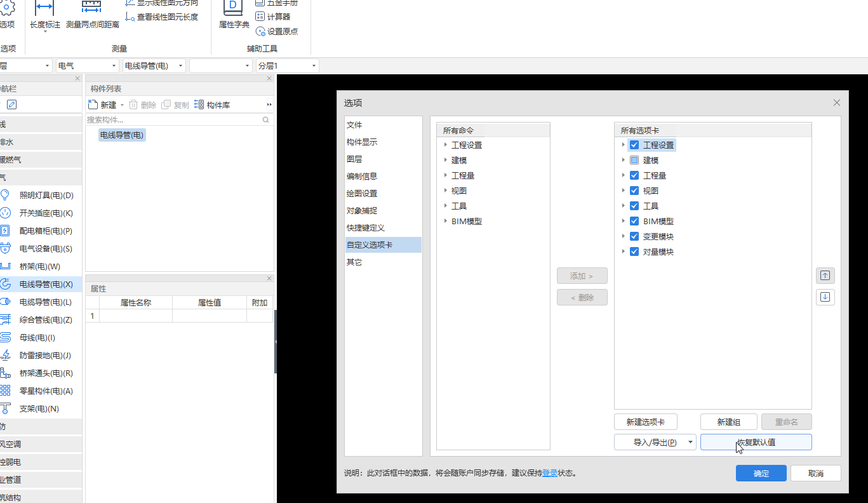Expand BIM模型 in 所有命令 tree
Viewport: 868px width, 503px height.
point(445,221)
